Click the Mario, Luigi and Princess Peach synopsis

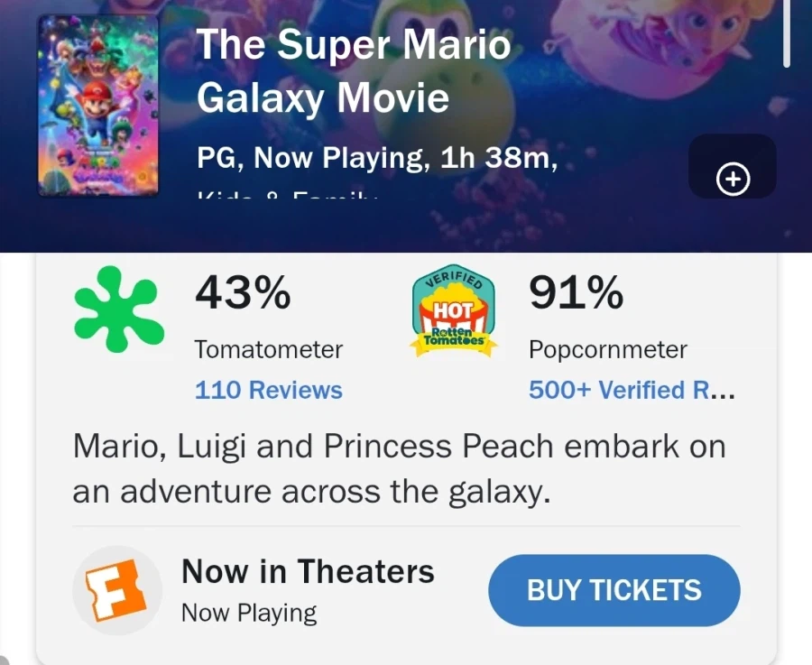coord(399,469)
